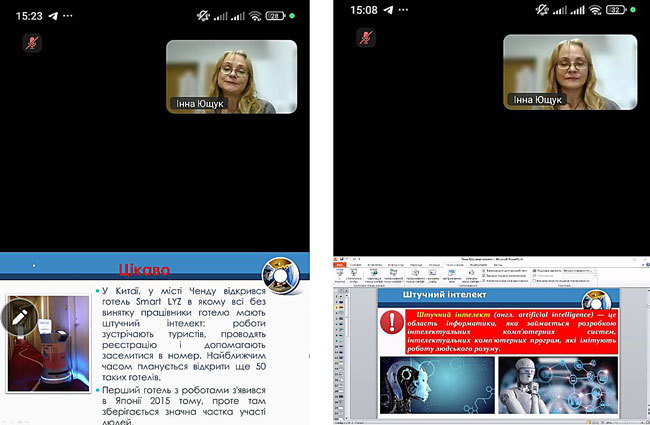Tap the pencil annotation icon beside the slide photo
650x425 pixels.
pyautogui.click(x=19, y=315)
